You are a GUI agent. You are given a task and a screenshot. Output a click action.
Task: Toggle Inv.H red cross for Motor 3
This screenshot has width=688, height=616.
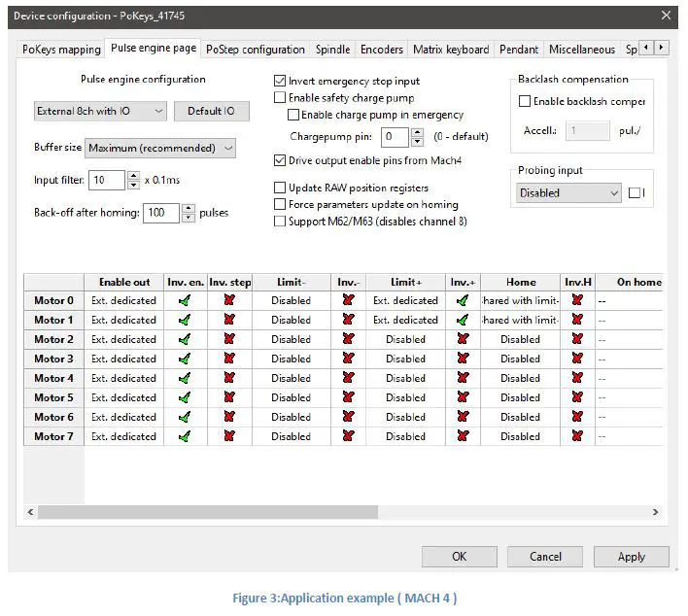coord(577,359)
